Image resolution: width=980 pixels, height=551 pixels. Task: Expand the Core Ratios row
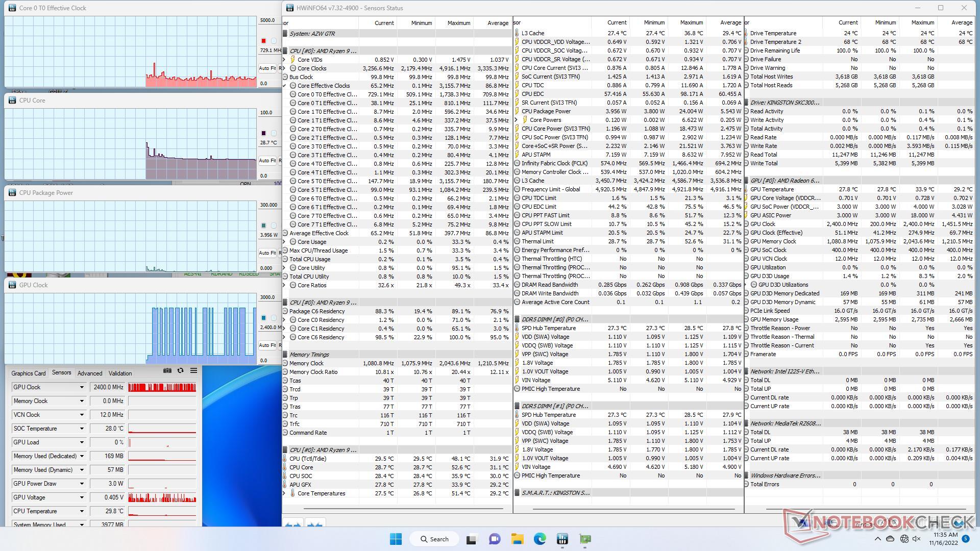[285, 285]
